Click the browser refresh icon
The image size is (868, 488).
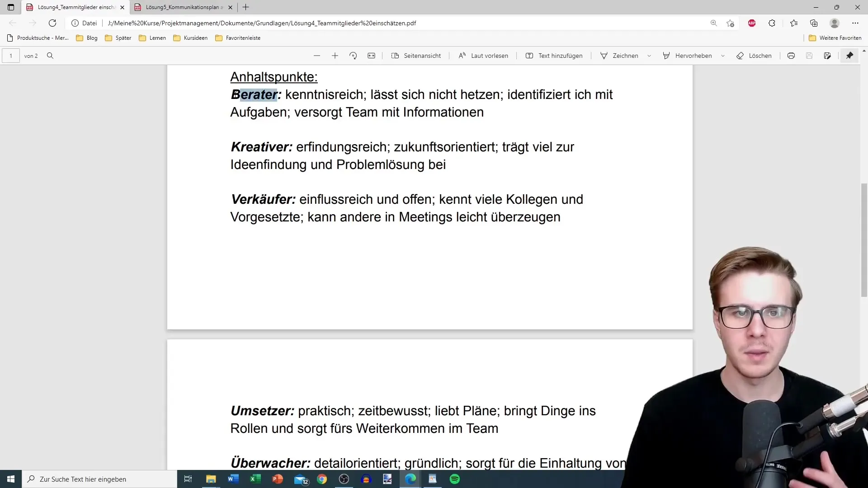tap(52, 23)
